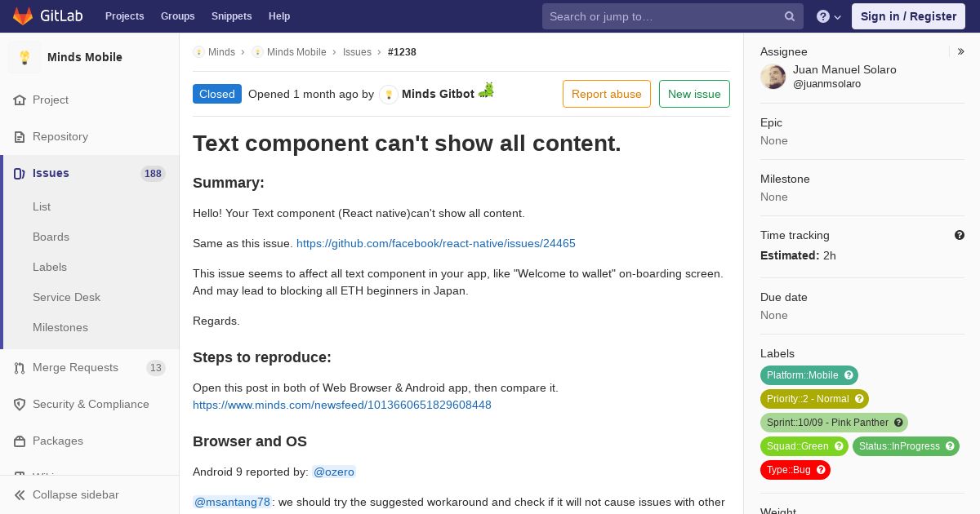Screen dimensions: 980x514
Task: Click the Project home icon in the sidebar
Action: (x=20, y=100)
